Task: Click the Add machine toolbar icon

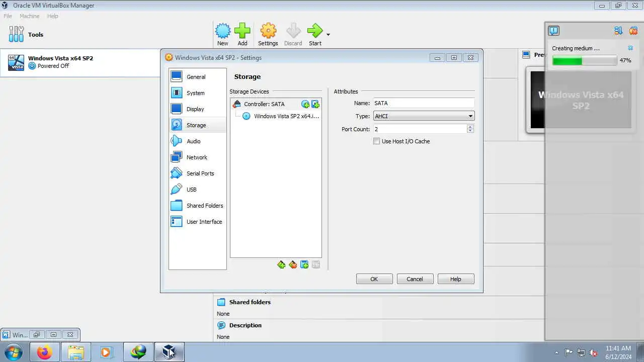Action: [243, 31]
